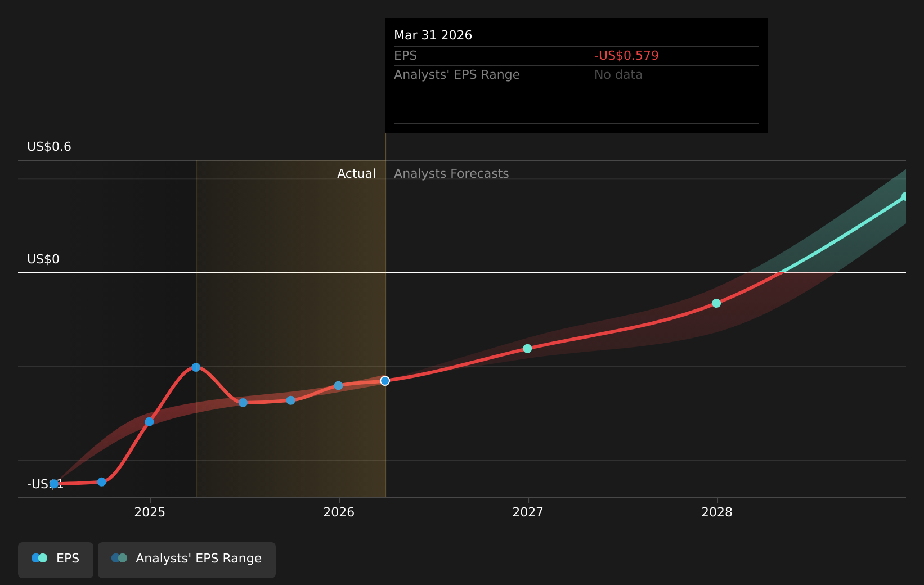Click the 'Analysts' EPS Range' tooltip row label
The width and height of the screenshot is (924, 585).
456,75
